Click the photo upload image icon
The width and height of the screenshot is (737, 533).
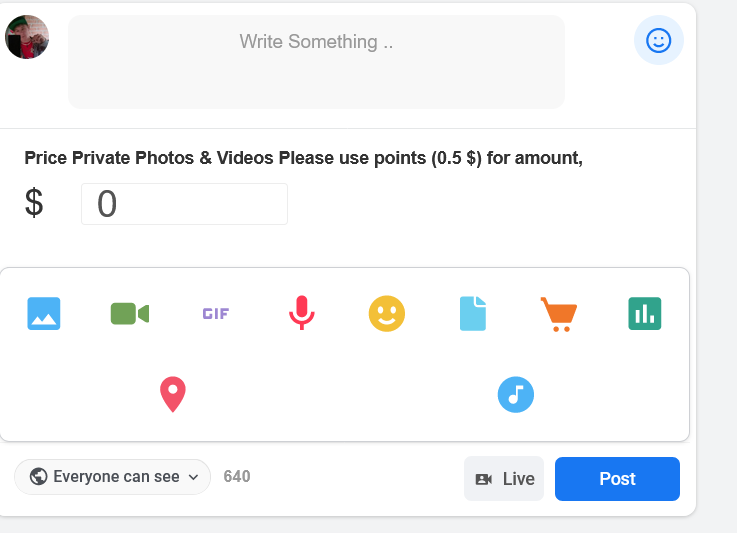44,314
